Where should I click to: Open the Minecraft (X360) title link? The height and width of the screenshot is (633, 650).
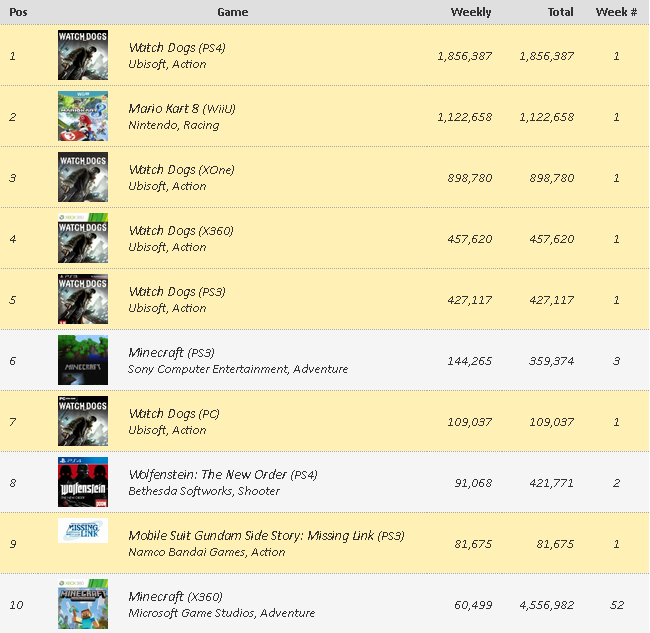175,597
